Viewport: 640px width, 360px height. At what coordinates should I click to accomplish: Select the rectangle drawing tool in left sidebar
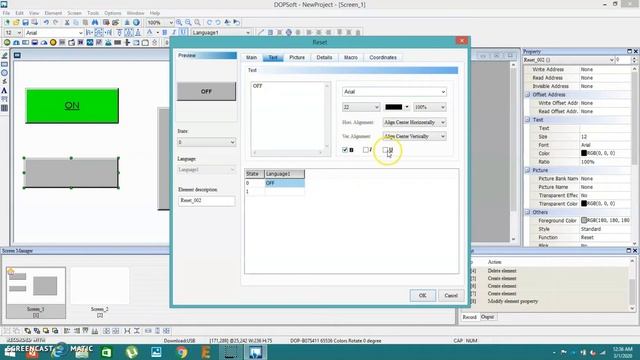point(4,64)
